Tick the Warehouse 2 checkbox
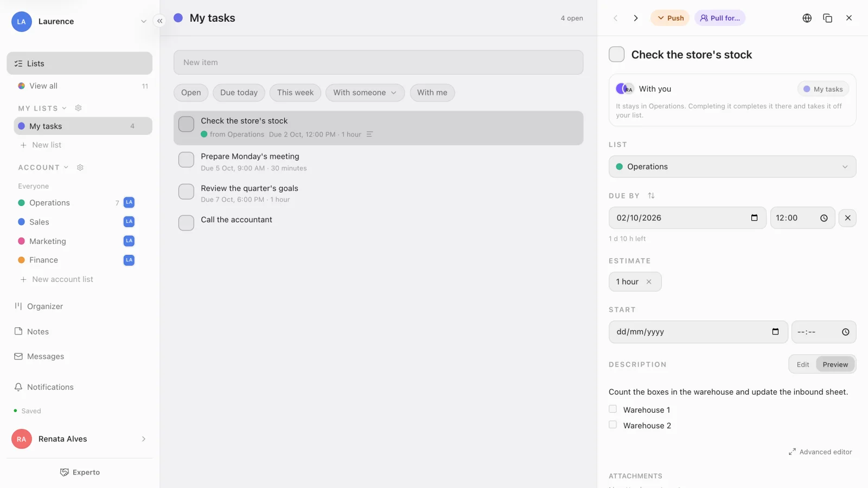 [x=613, y=425]
